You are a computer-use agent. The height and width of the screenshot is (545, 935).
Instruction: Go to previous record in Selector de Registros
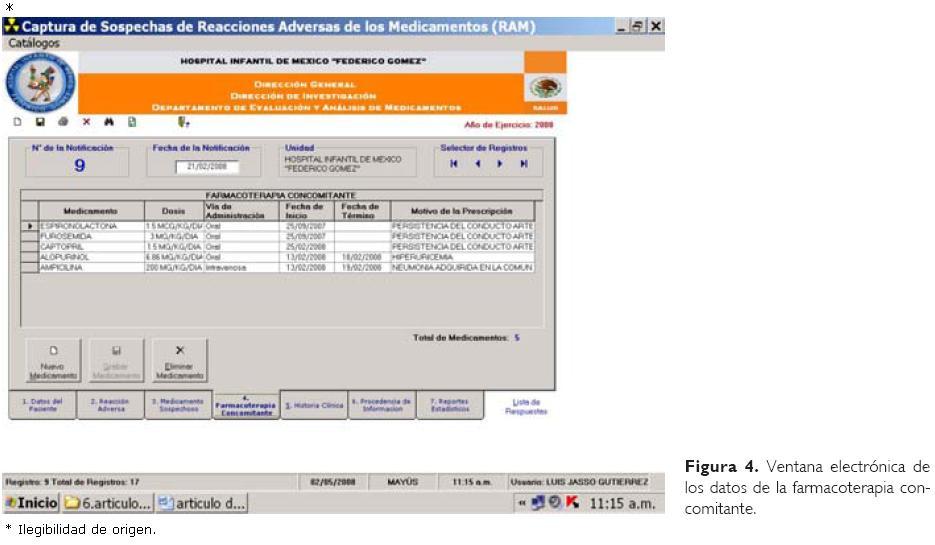click(477, 164)
